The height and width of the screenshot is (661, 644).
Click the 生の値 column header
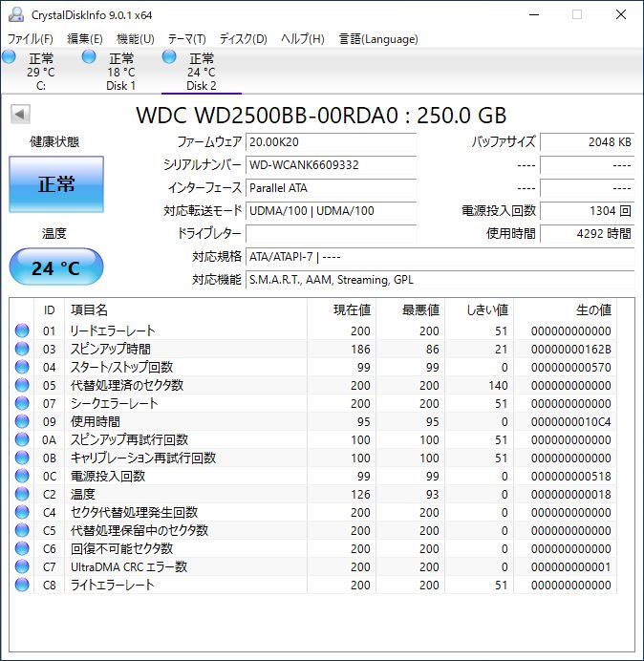point(565,310)
